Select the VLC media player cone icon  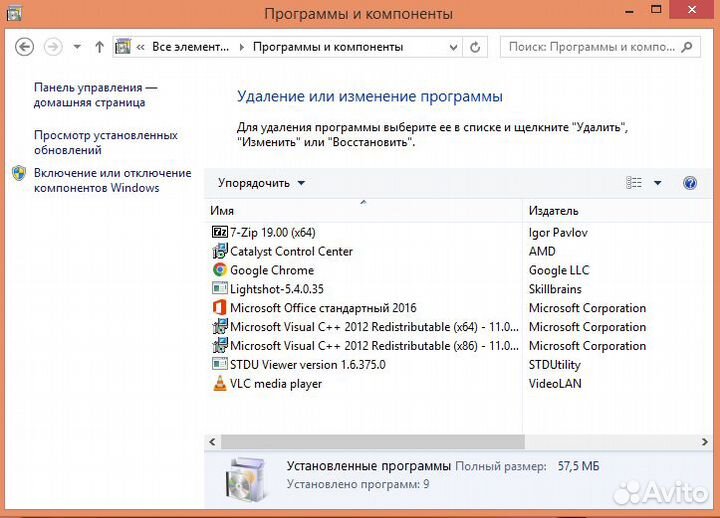pos(220,383)
